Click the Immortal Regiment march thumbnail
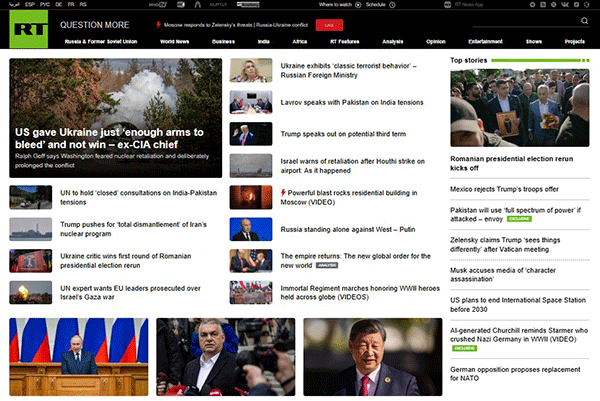Image resolution: width=600 pixels, height=401 pixels. (251, 292)
